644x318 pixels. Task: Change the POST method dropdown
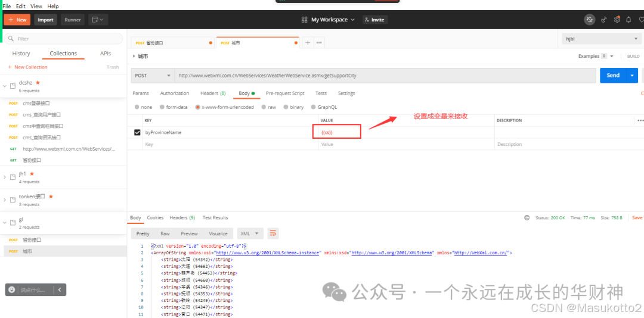point(153,76)
